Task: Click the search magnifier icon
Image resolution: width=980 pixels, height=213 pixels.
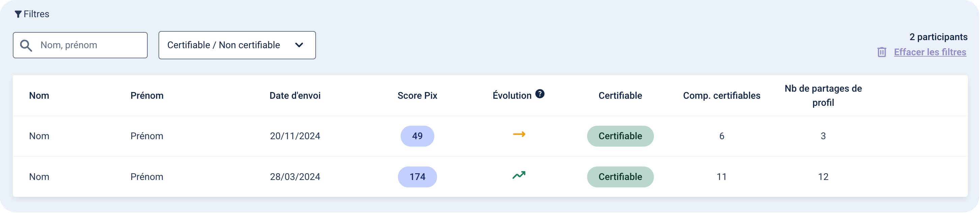Action: [x=26, y=45]
